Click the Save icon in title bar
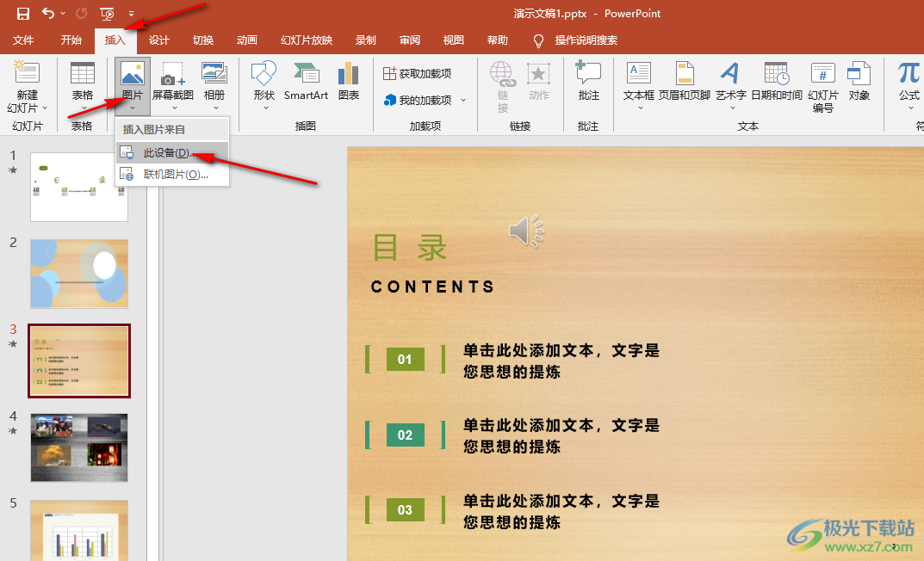Image resolution: width=924 pixels, height=561 pixels. coord(23,14)
